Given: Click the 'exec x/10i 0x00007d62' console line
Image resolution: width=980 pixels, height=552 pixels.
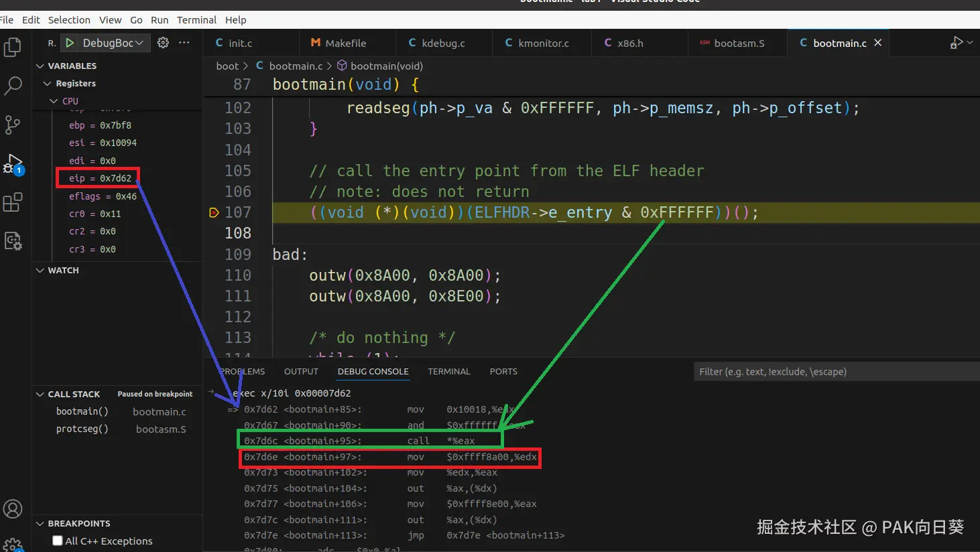Looking at the screenshot, I should point(292,393).
